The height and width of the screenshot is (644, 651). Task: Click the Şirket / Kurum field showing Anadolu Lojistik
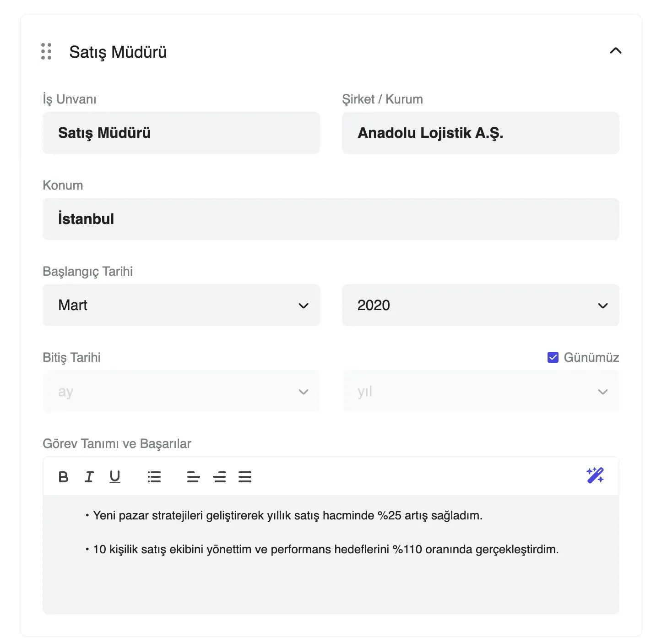pos(480,133)
